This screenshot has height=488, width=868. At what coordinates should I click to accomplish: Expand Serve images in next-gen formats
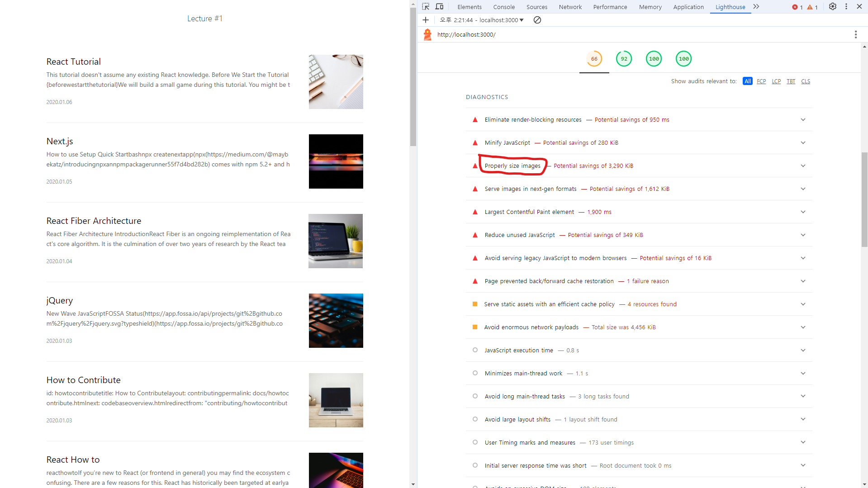[x=639, y=189]
